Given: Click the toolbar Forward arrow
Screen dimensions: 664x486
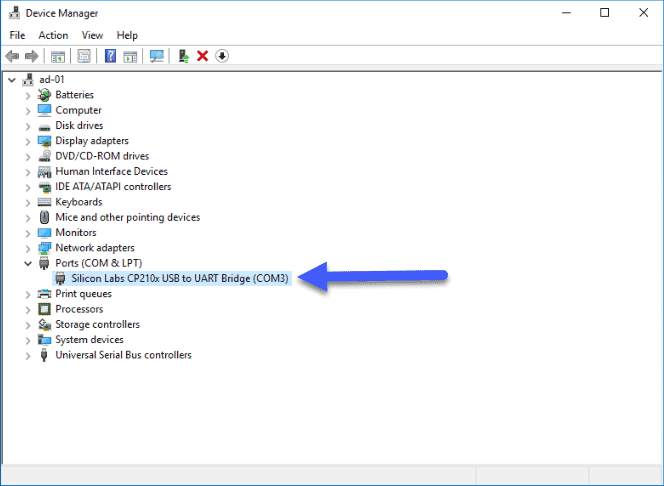Looking at the screenshot, I should tap(32, 56).
